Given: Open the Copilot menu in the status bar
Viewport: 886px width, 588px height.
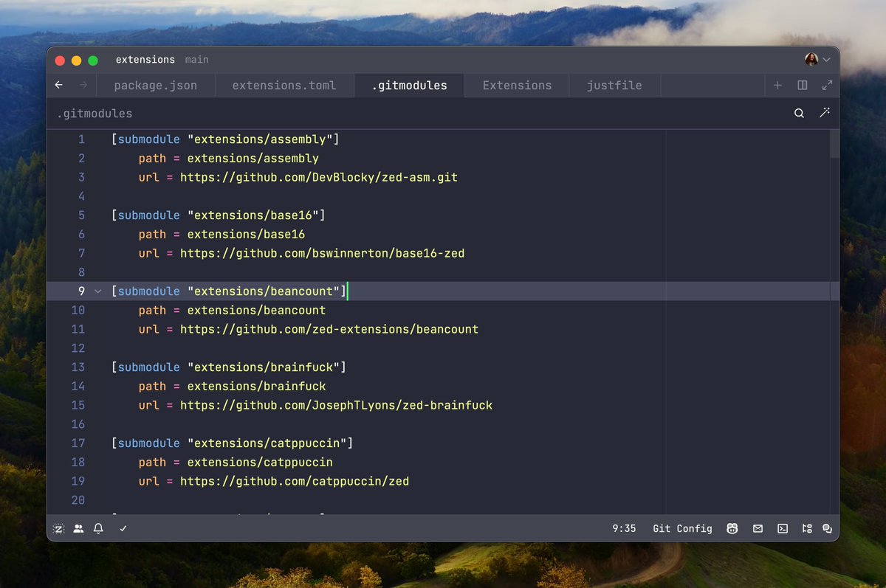Looking at the screenshot, I should tap(732, 528).
